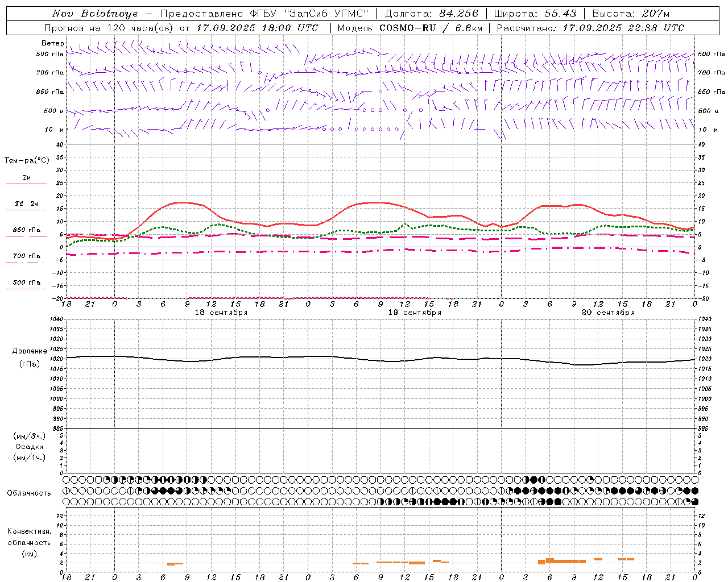
Task: Click the Облачность cloudiness label
Action: [x=29, y=493]
